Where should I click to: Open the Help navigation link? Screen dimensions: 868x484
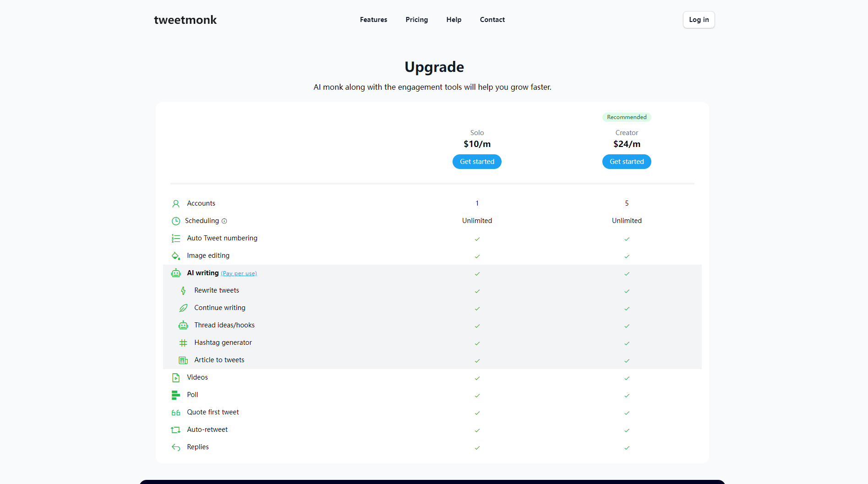click(x=453, y=20)
